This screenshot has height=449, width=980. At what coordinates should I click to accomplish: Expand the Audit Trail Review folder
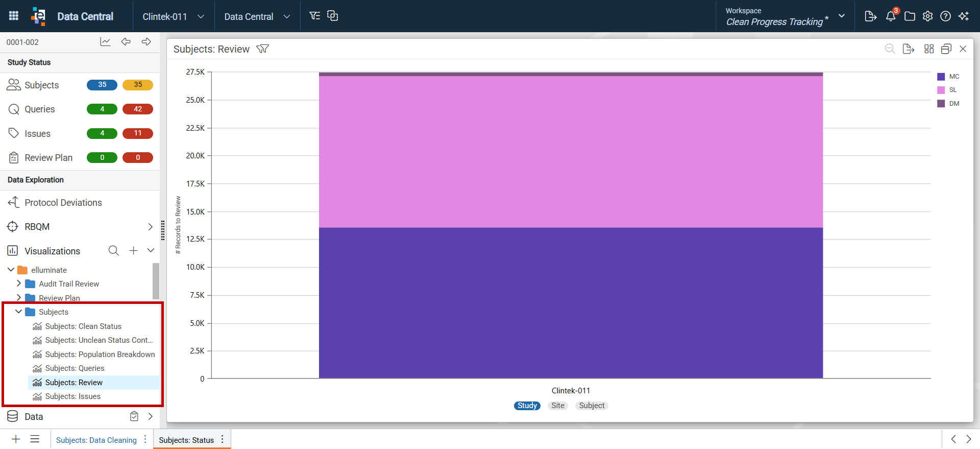19,283
